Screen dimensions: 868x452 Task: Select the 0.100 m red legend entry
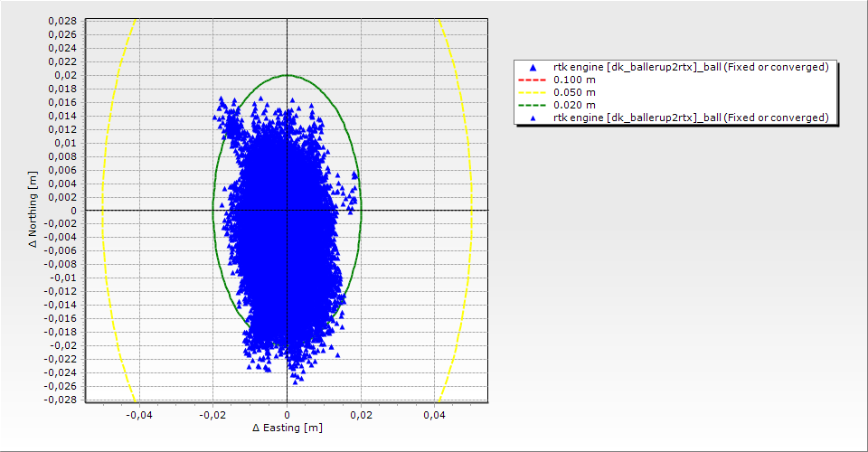click(x=558, y=80)
